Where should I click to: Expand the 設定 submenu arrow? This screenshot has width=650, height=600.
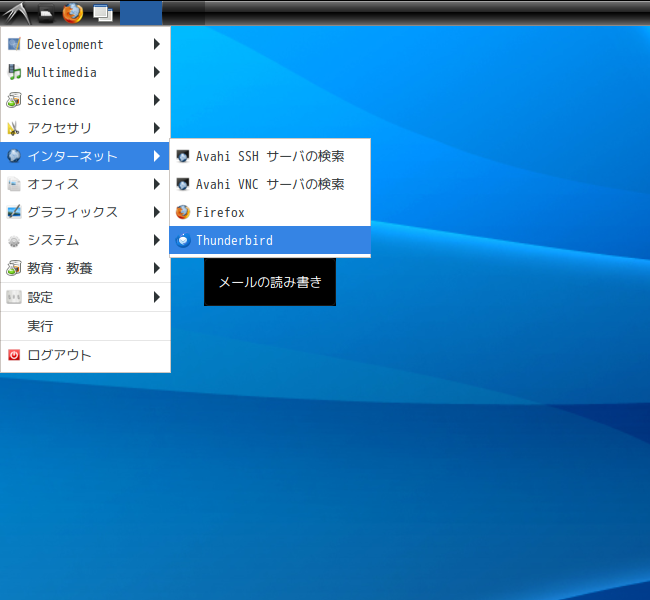[x=157, y=297]
